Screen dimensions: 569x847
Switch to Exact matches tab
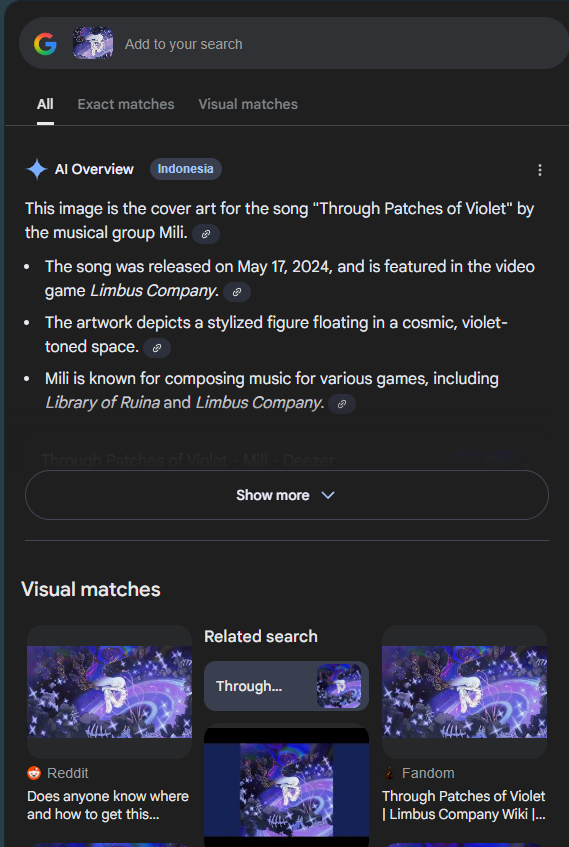coord(126,104)
